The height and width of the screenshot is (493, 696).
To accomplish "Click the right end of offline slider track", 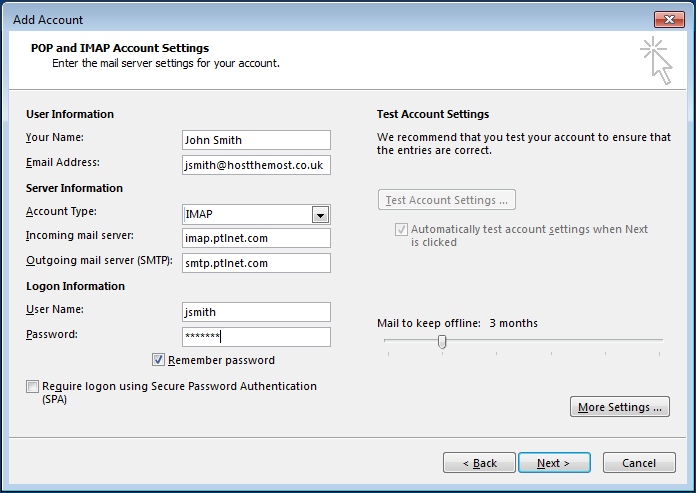I will [x=659, y=341].
